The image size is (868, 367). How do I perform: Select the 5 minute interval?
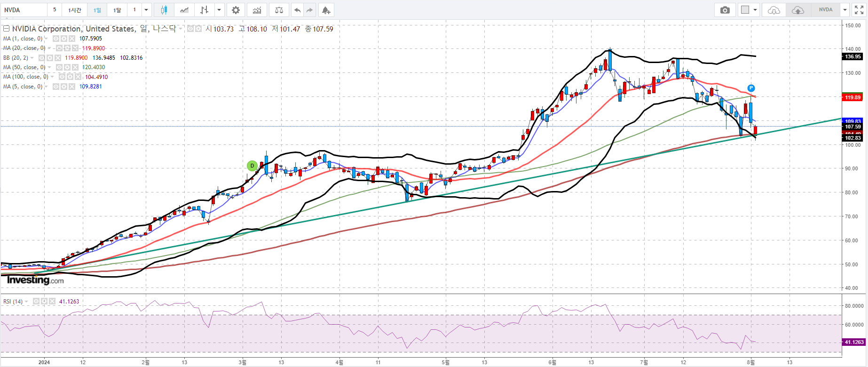point(55,10)
